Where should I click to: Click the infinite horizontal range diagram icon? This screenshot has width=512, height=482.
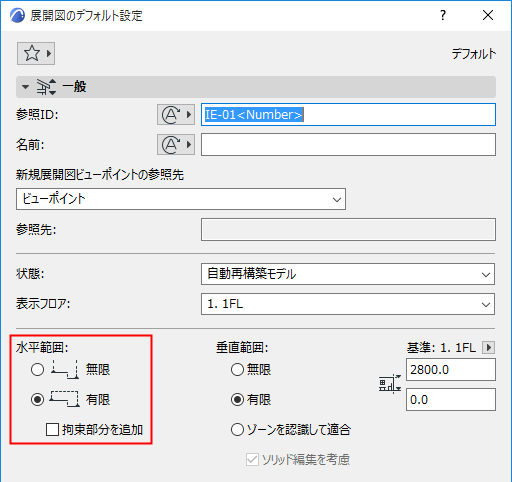(65, 369)
